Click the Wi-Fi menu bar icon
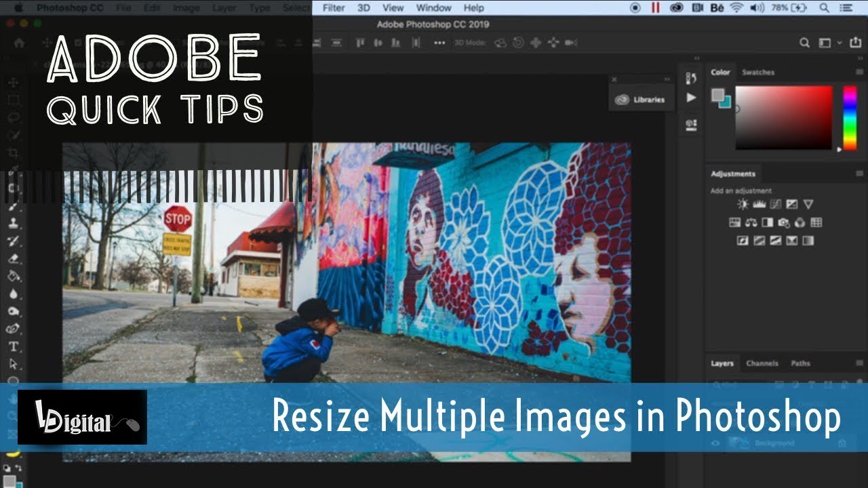 click(737, 8)
